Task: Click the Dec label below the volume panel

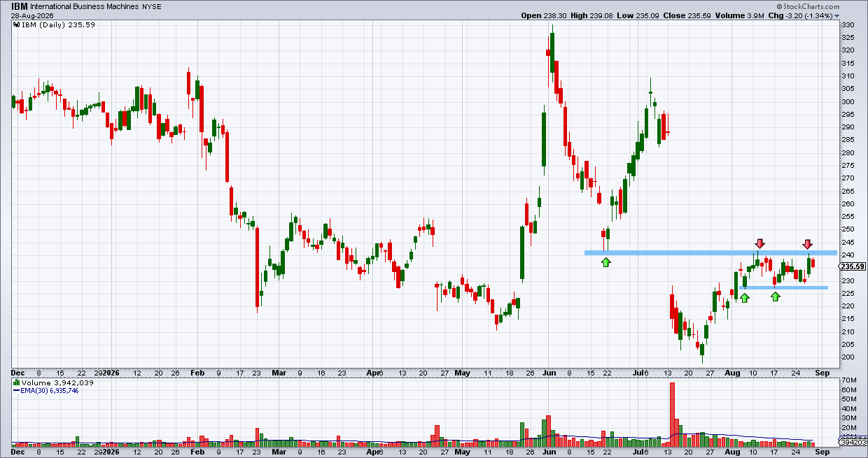Action: click(x=19, y=452)
